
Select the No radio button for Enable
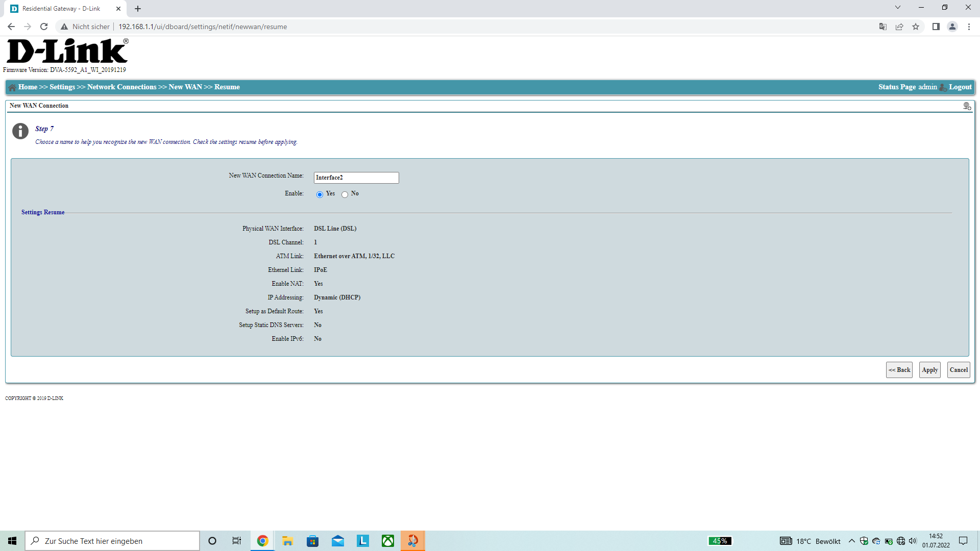tap(345, 194)
